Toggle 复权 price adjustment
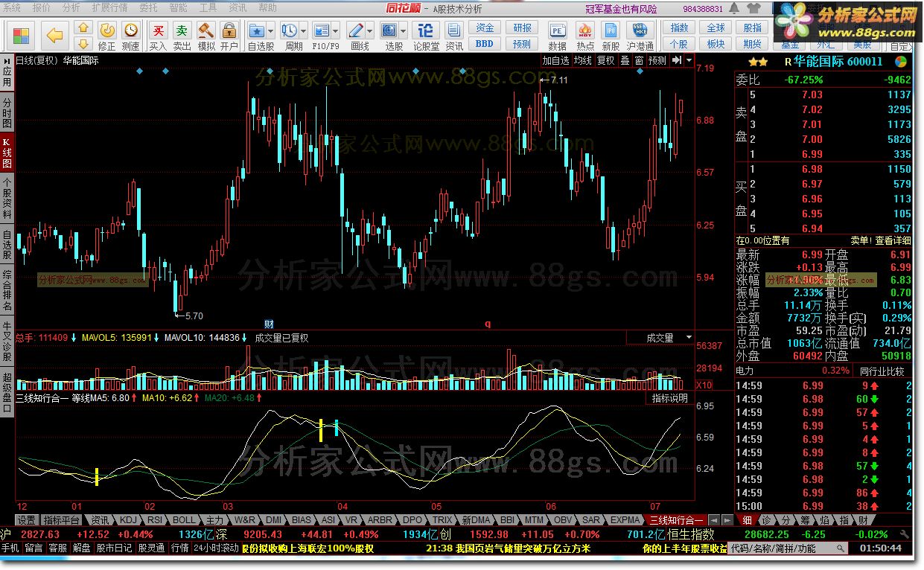 (606, 60)
